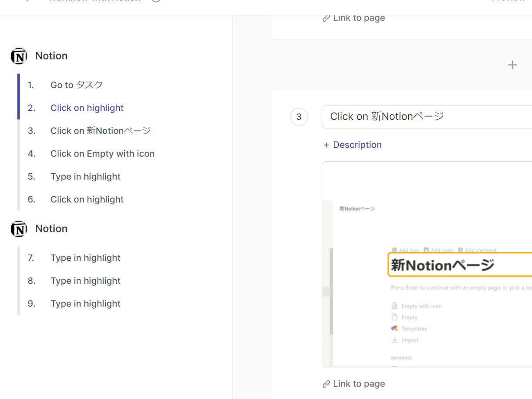Select step 3 'Click on 新Notionページ' in sidebar

[100, 131]
